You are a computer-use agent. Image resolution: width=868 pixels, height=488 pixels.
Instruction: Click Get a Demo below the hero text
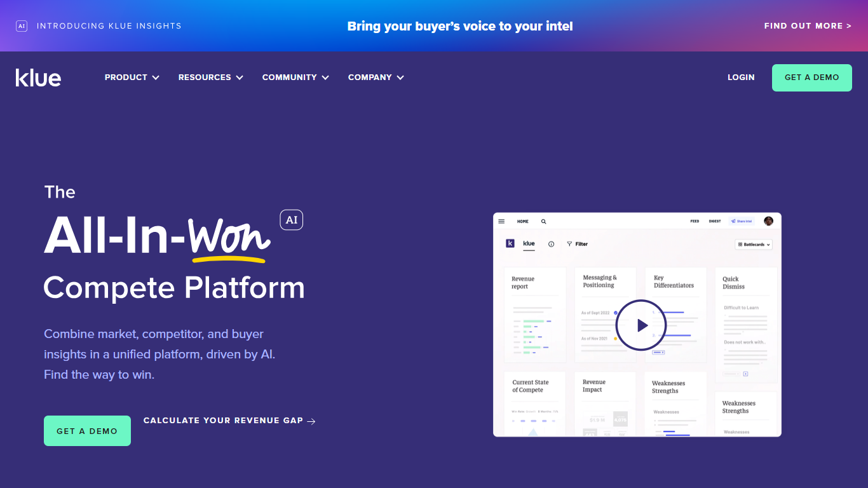click(87, 431)
